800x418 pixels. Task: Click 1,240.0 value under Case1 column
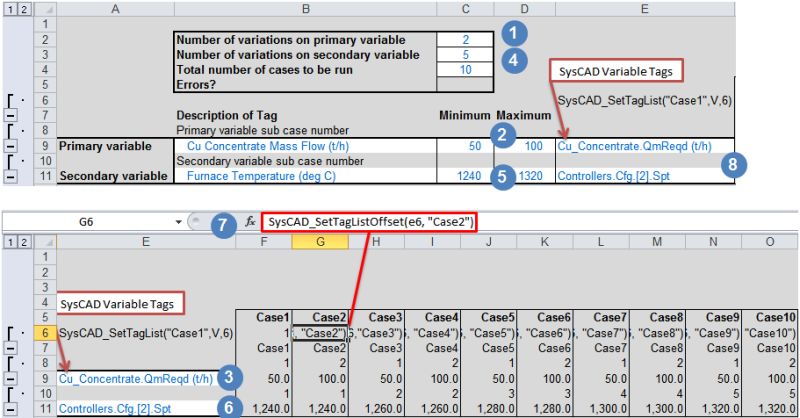click(264, 409)
